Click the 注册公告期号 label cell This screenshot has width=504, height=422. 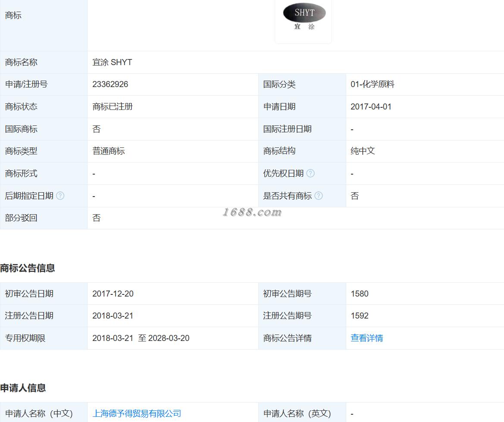point(302,316)
